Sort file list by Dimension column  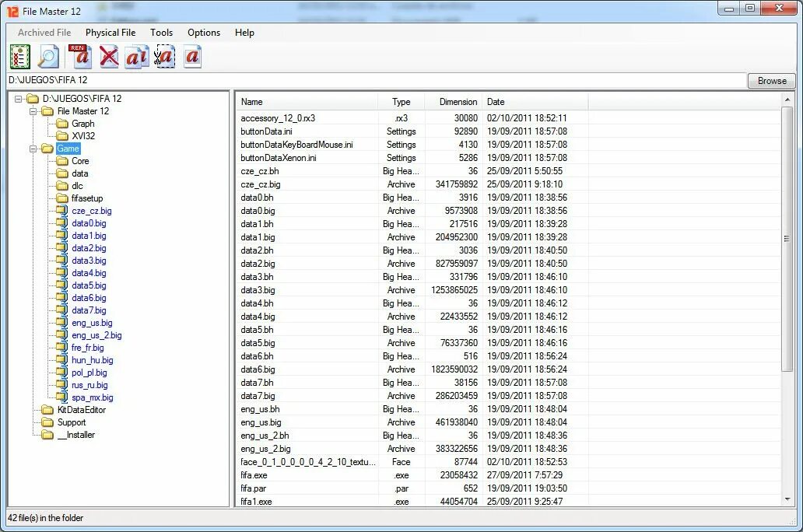(x=453, y=102)
